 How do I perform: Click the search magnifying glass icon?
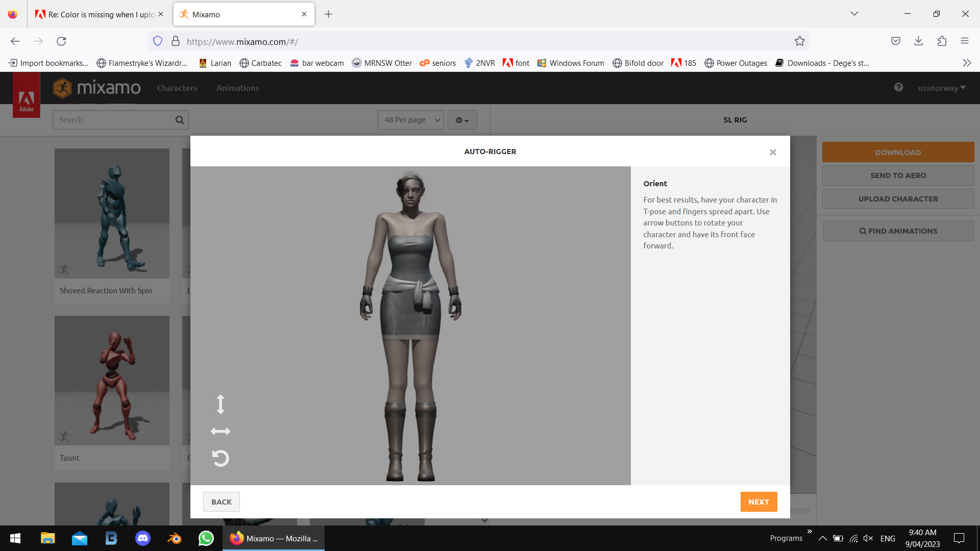click(179, 119)
